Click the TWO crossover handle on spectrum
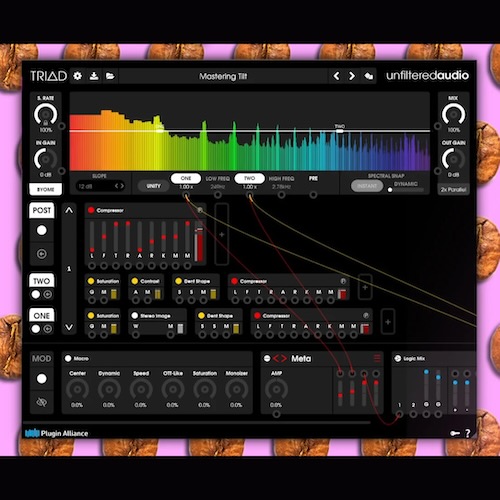Screen dimensions: 500x500 click(340, 131)
